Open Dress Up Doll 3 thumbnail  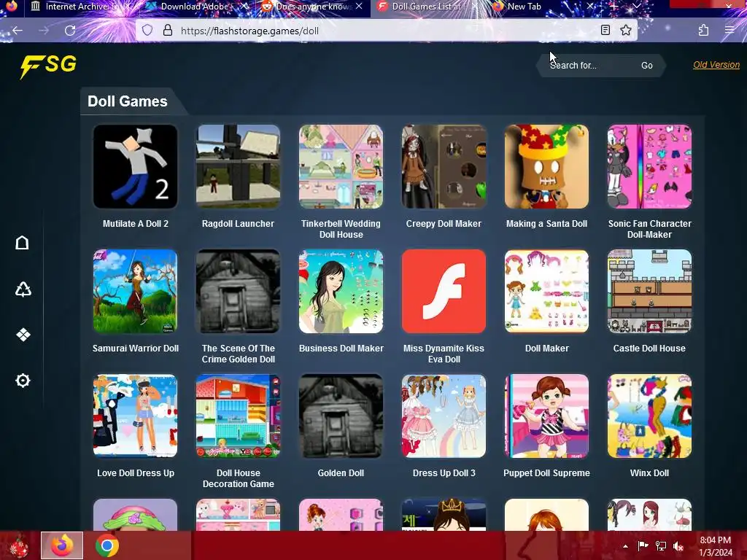point(444,416)
